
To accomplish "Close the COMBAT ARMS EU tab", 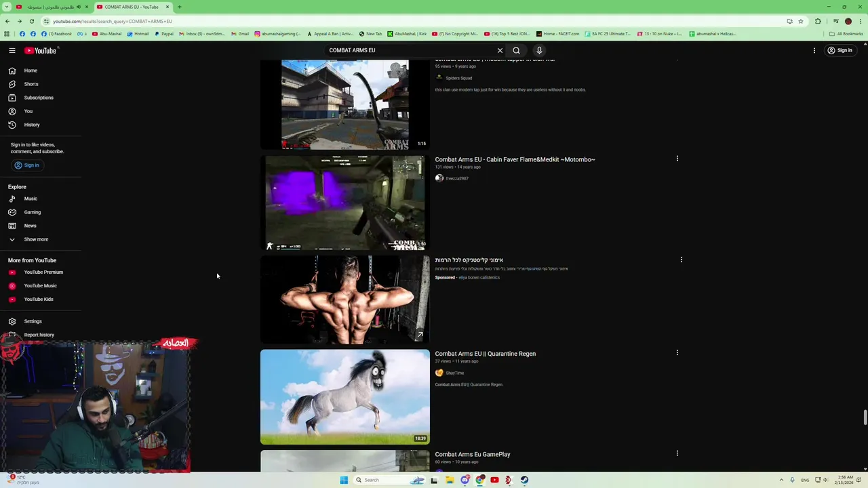I will 167,7.
